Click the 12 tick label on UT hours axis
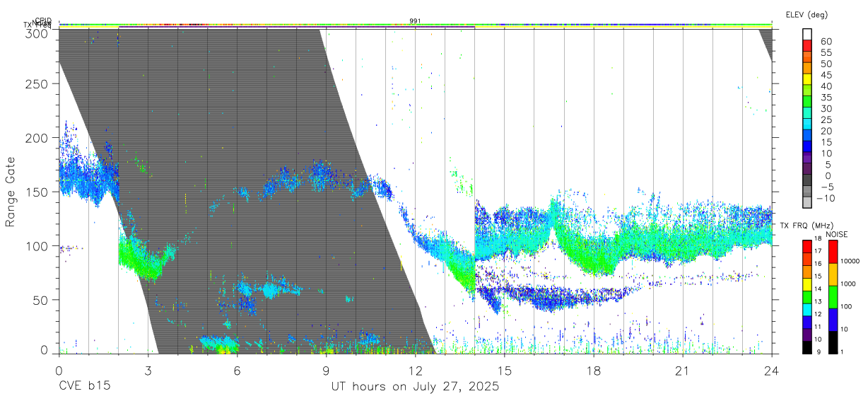This screenshot has height=401, width=868. tap(415, 371)
